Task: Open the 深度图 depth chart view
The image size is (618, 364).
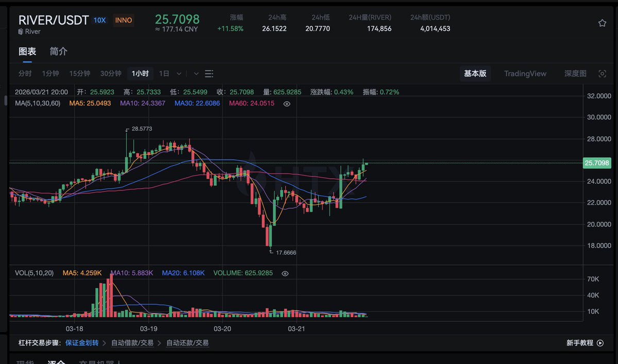Action: point(575,74)
